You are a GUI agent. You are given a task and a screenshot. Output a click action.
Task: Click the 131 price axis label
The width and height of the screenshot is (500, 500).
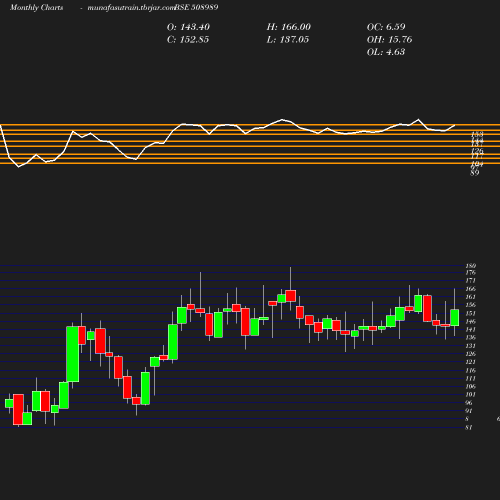tap(470, 346)
